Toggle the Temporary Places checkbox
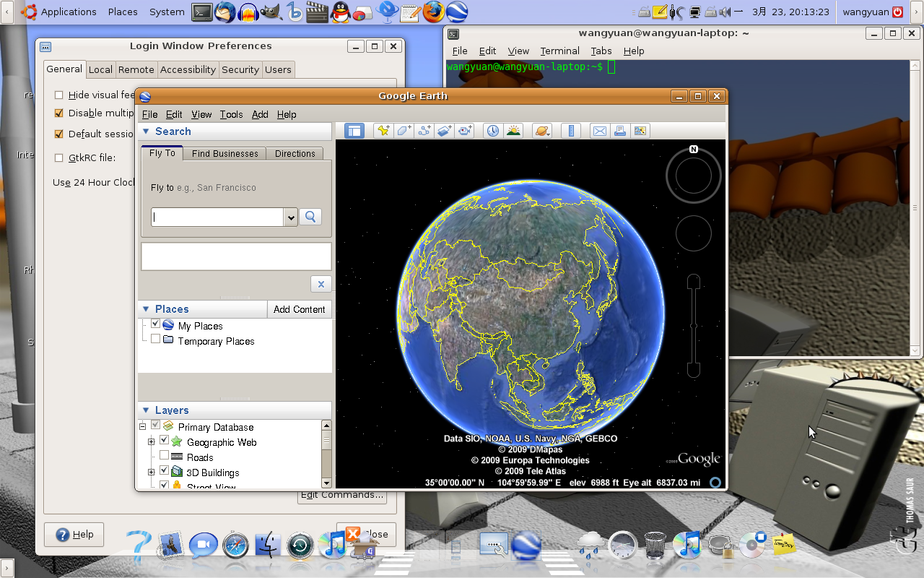This screenshot has width=924, height=578. click(x=155, y=339)
